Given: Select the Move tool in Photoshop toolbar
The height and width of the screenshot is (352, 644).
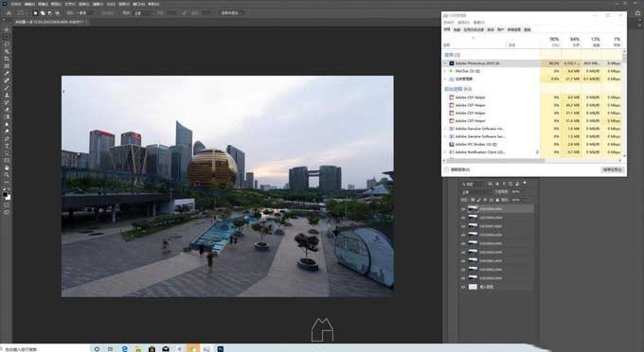Looking at the screenshot, I should [7, 29].
